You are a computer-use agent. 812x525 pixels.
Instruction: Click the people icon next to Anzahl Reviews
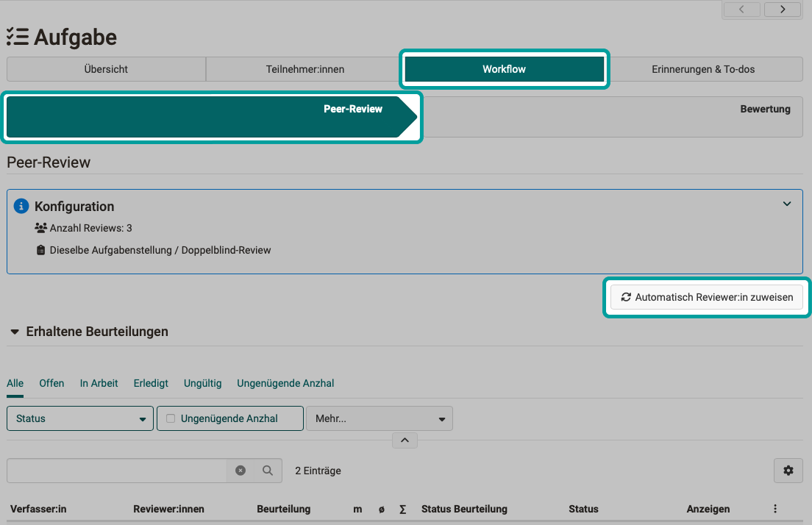tap(42, 228)
